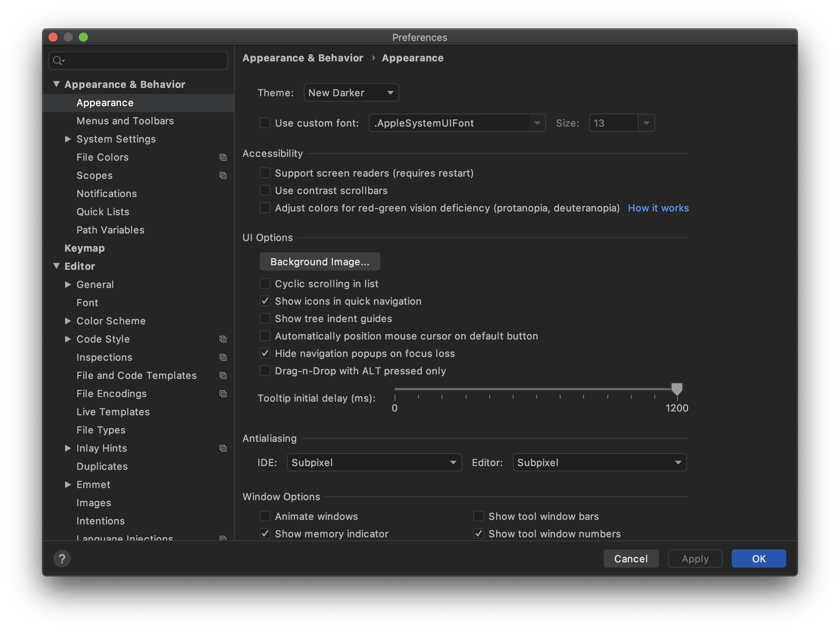Open the Theme dropdown
Image resolution: width=840 pixels, height=632 pixels.
pos(351,93)
